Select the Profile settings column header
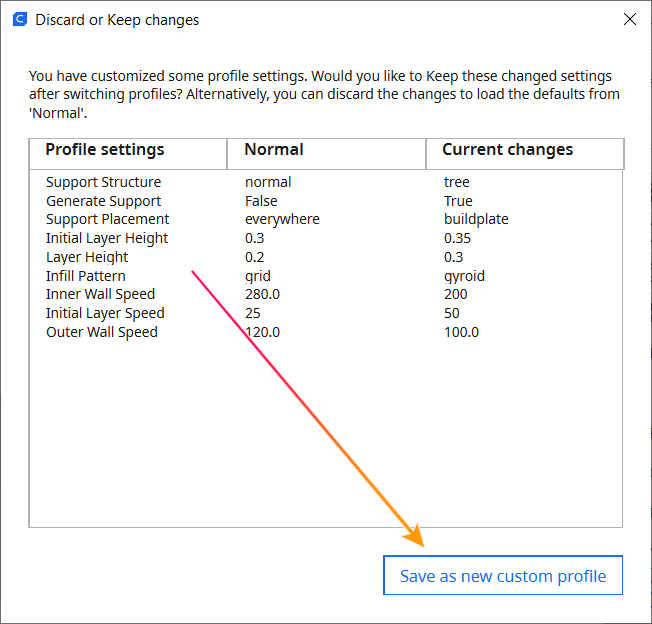Viewport: 652px width, 624px height. pyautogui.click(x=128, y=154)
